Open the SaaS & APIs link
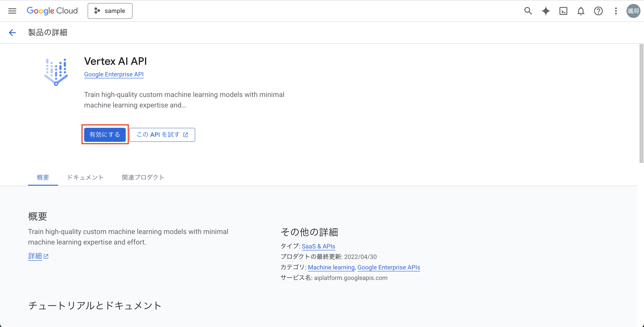This screenshot has width=644, height=327. (318, 246)
